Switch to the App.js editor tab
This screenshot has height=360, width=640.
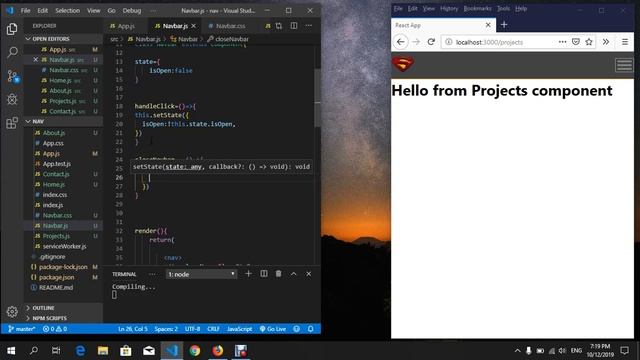point(126,26)
